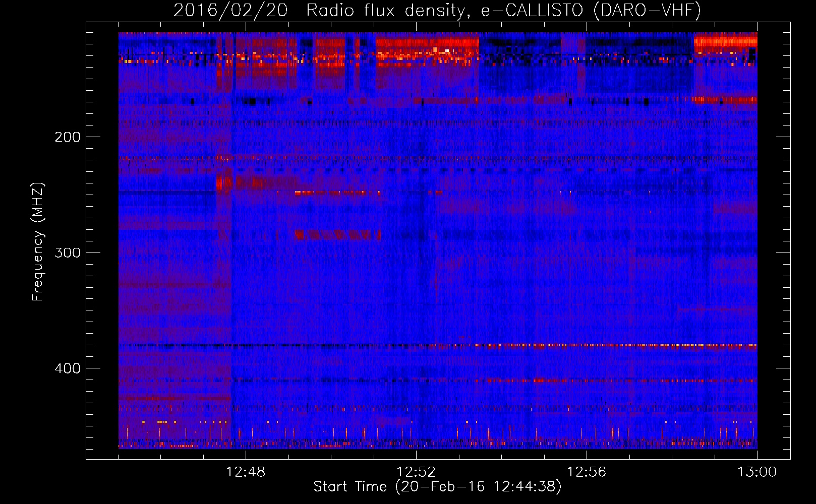Click the 12:48 time tick label

pos(246,472)
